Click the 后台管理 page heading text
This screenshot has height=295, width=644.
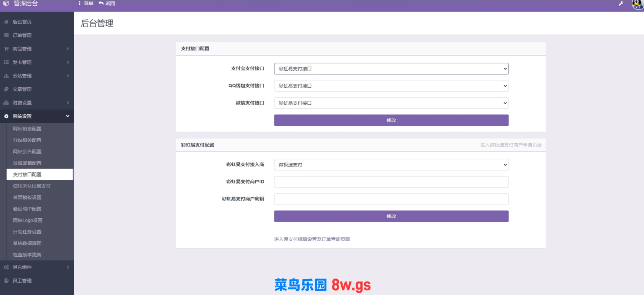coord(97,23)
